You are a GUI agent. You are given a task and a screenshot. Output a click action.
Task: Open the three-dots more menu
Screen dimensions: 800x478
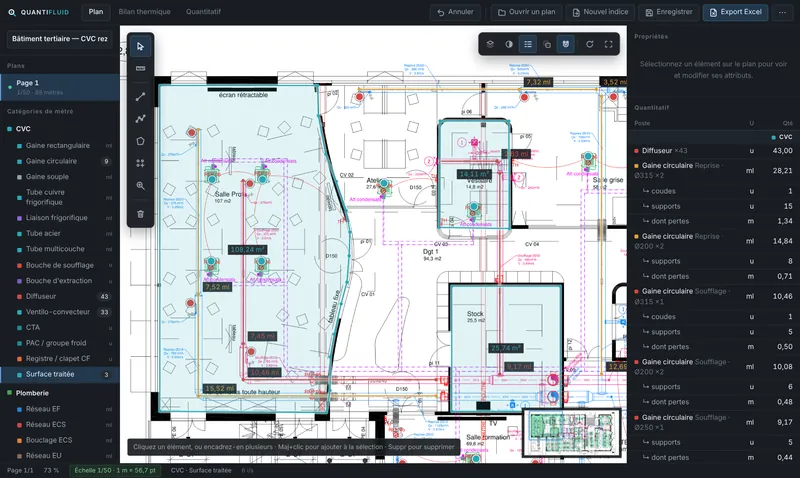pyautogui.click(x=782, y=12)
